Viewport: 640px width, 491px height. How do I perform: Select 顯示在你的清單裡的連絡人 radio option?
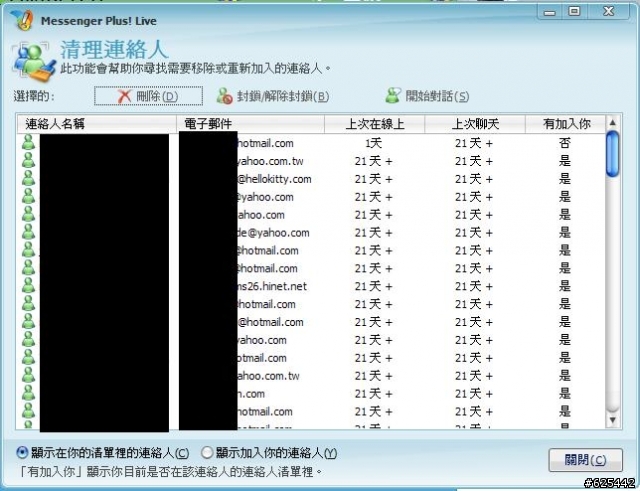[102, 453]
